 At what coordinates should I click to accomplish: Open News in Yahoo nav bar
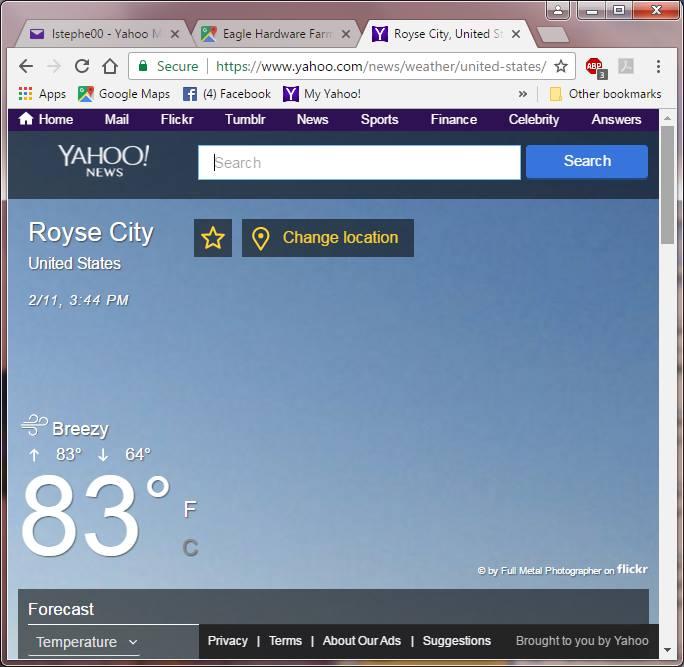[x=312, y=119]
